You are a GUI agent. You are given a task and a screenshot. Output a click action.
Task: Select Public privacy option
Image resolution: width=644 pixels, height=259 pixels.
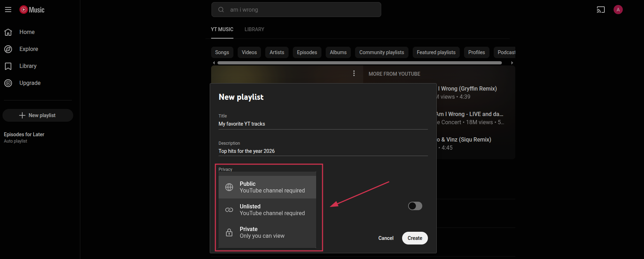click(x=267, y=187)
